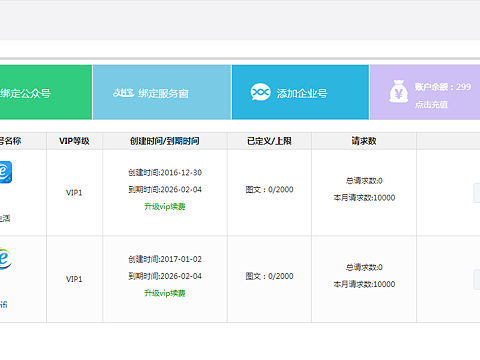Click the 添加企业号 chat bubble icon

pos(260,92)
